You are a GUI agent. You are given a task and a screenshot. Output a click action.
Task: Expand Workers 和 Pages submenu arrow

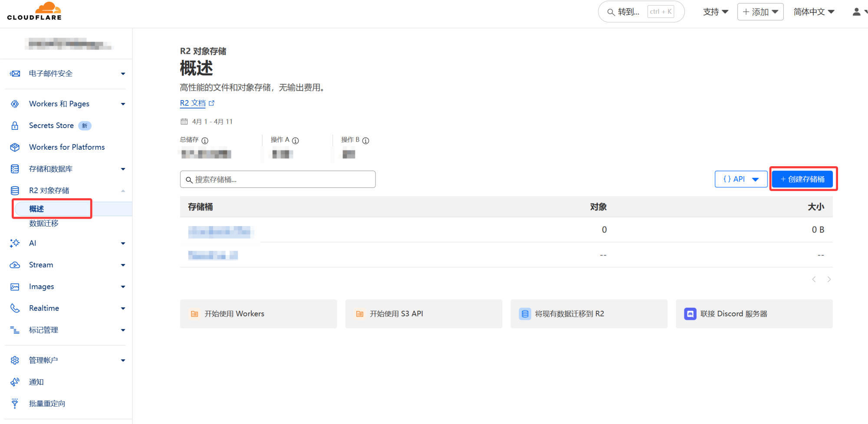pyautogui.click(x=123, y=104)
